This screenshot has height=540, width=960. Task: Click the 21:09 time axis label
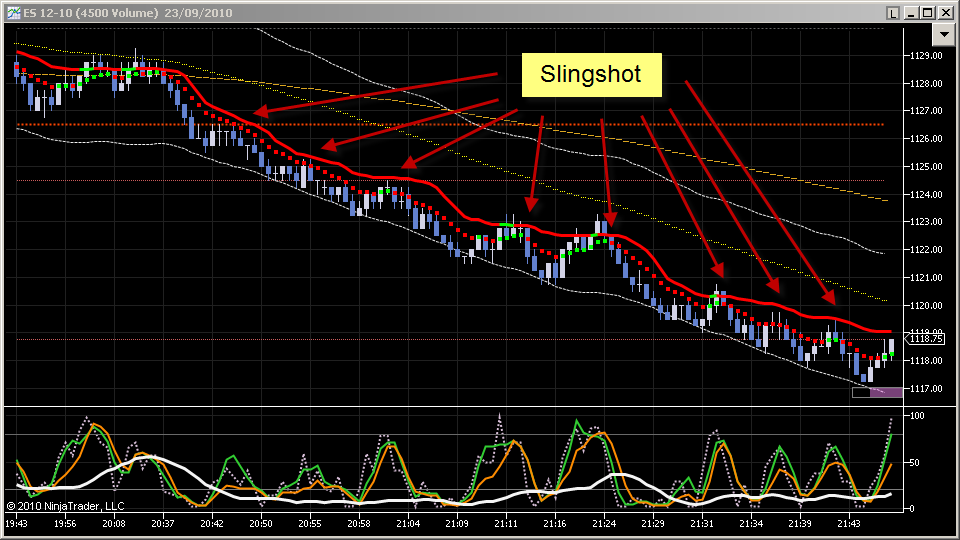coord(457,523)
